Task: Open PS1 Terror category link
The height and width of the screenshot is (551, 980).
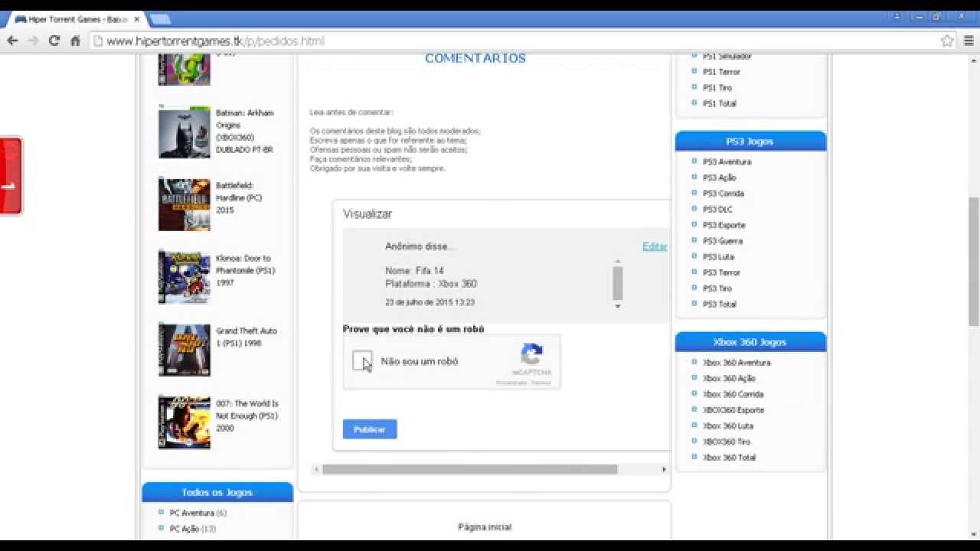Action: pos(721,72)
